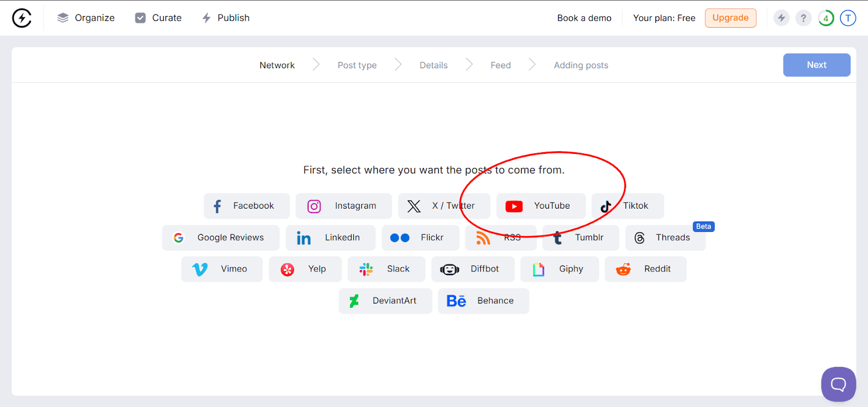Choose Instagram as the network

pos(343,206)
